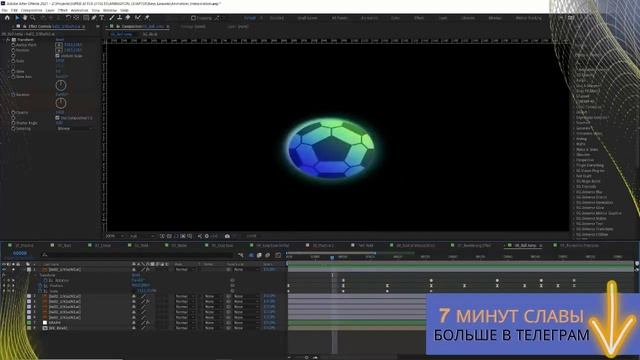Open the timeline graph editor icon

pyautogui.click(x=278, y=255)
